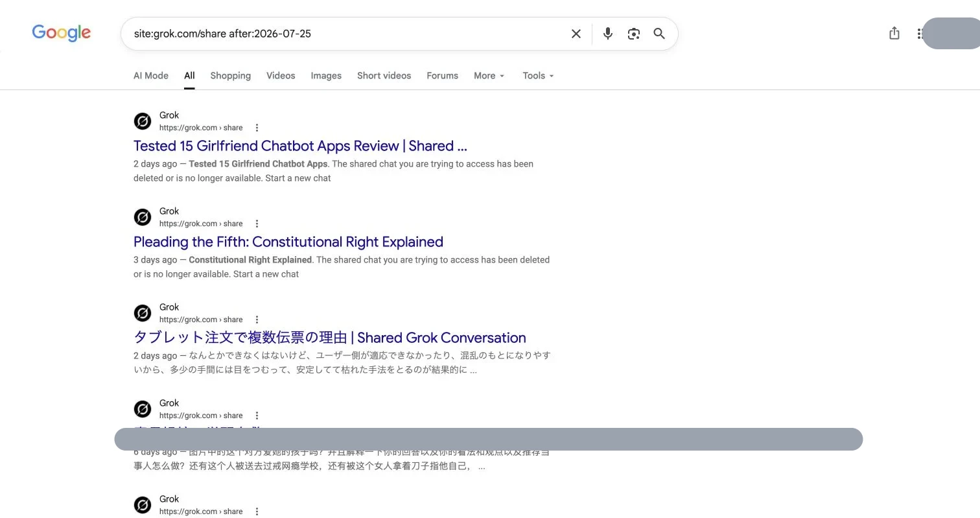
Task: Click Grok favicon beside タブレット注文 result
Action: (143, 313)
